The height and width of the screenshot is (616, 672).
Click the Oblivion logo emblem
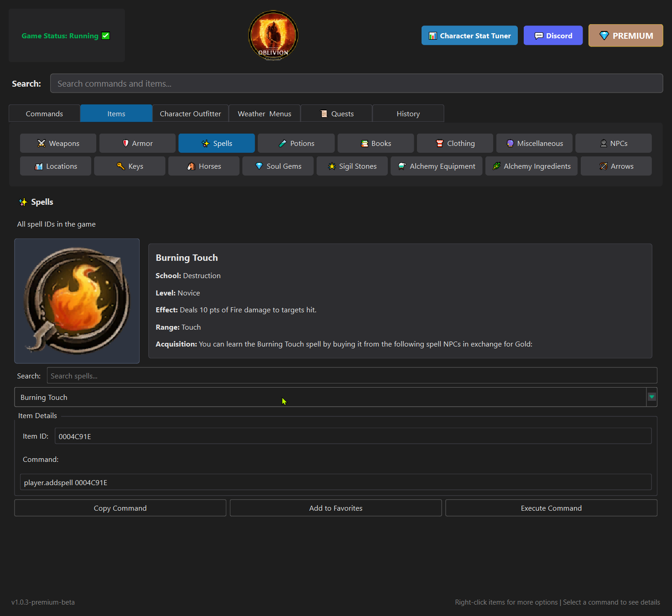273,36
